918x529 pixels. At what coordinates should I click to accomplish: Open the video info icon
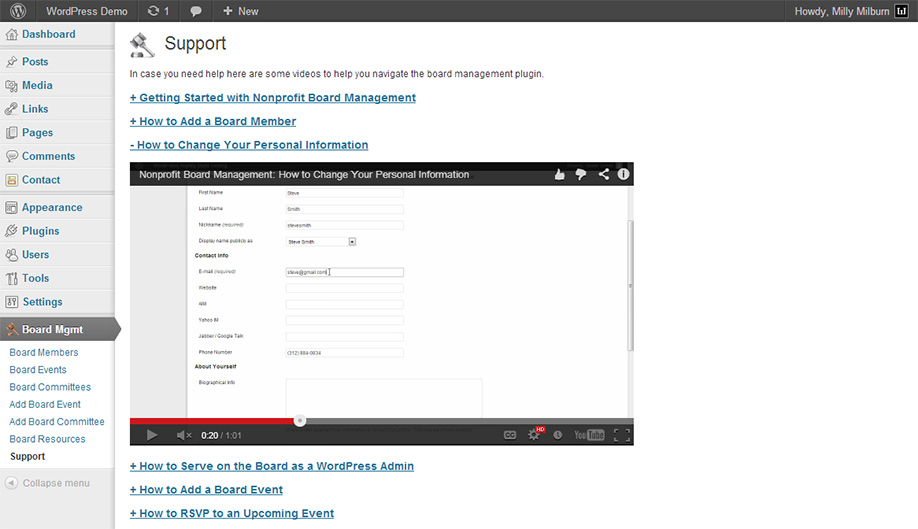[623, 174]
